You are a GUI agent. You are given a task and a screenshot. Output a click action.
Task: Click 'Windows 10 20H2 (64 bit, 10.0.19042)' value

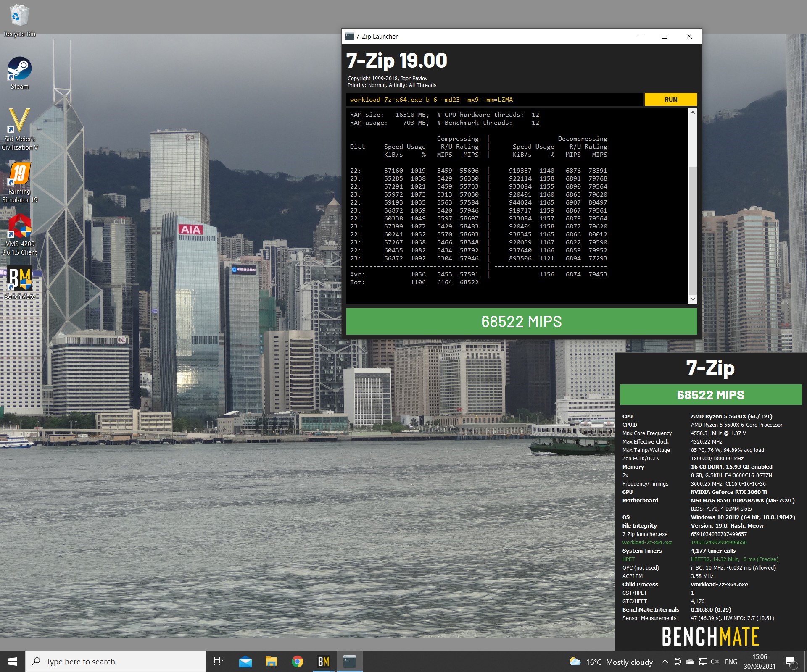743,517
